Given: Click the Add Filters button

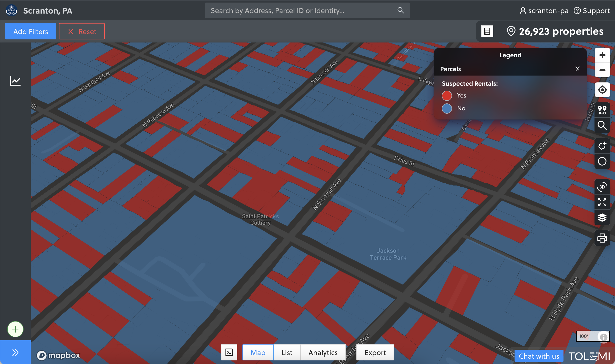Looking at the screenshot, I should tap(31, 31).
